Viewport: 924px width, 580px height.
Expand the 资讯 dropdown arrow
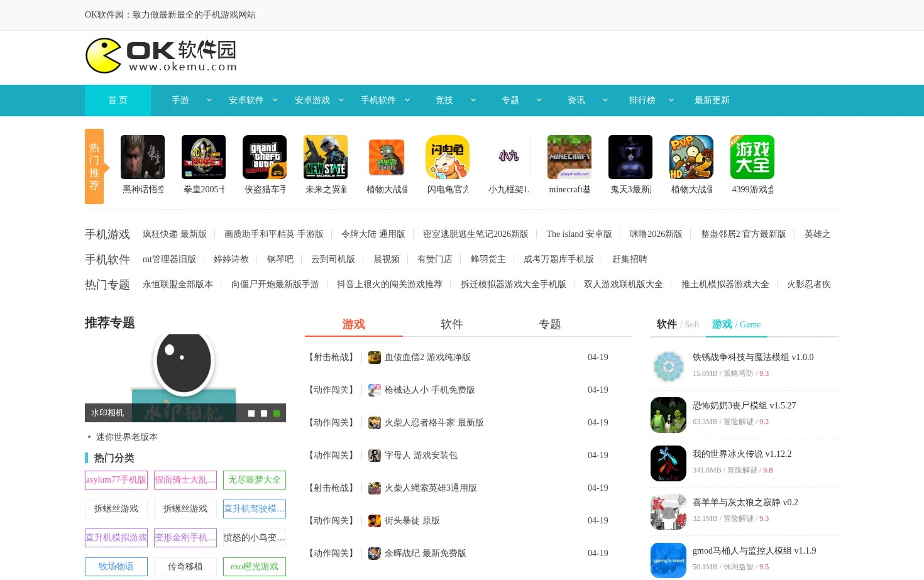605,100
